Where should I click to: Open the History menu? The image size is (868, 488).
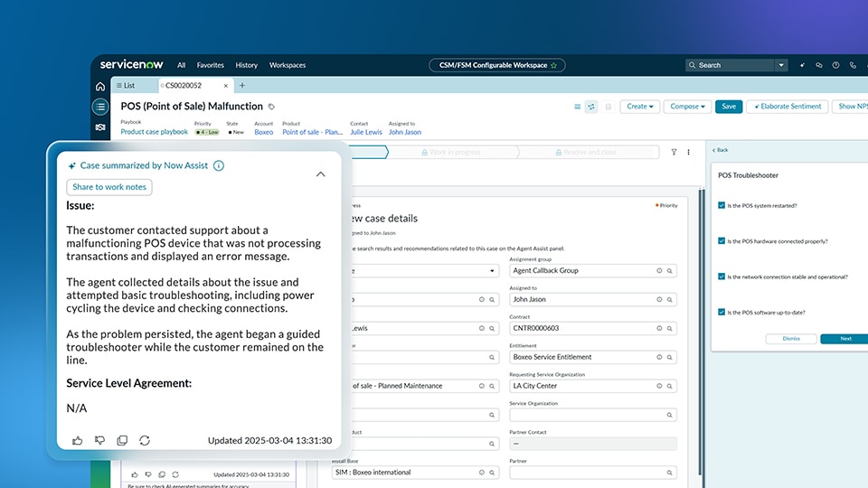point(246,65)
